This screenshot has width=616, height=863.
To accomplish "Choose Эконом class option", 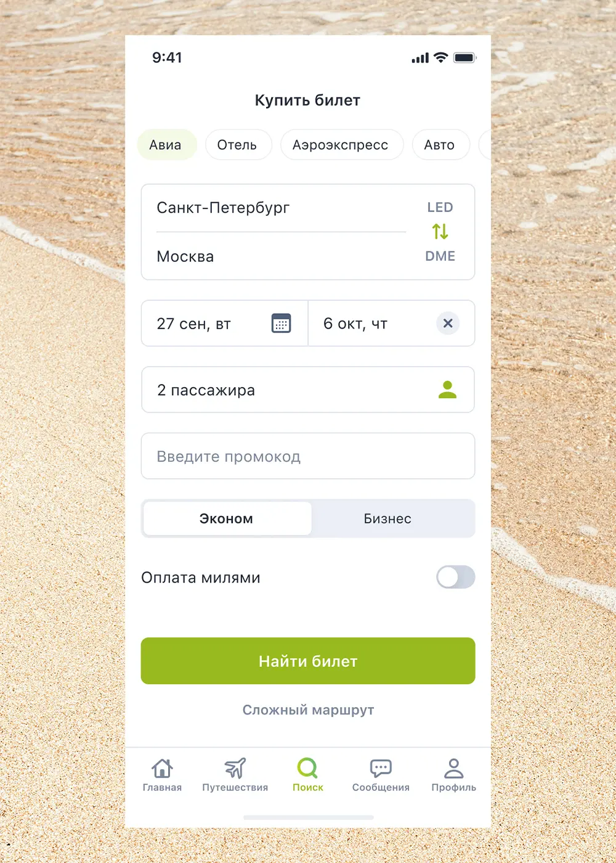I will coord(227,518).
